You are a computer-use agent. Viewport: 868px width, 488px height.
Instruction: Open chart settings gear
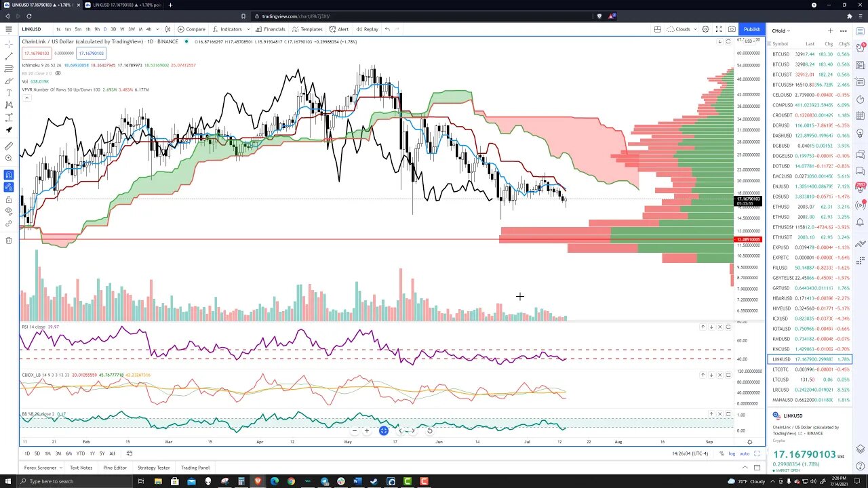pos(705,29)
